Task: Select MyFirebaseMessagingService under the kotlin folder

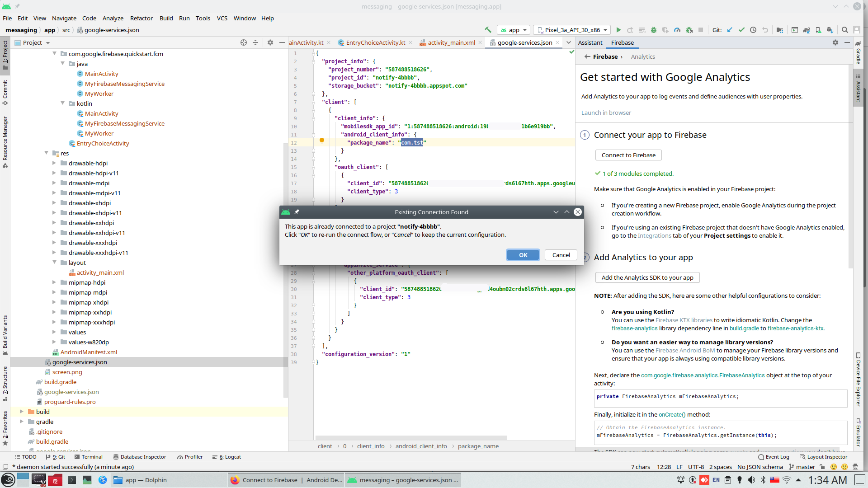Action: (124, 123)
